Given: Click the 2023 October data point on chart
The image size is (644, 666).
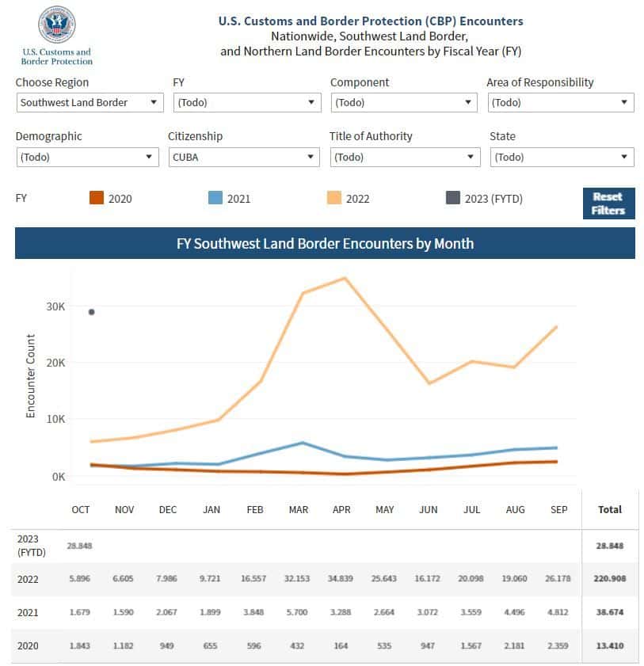Looking at the screenshot, I should [91, 312].
